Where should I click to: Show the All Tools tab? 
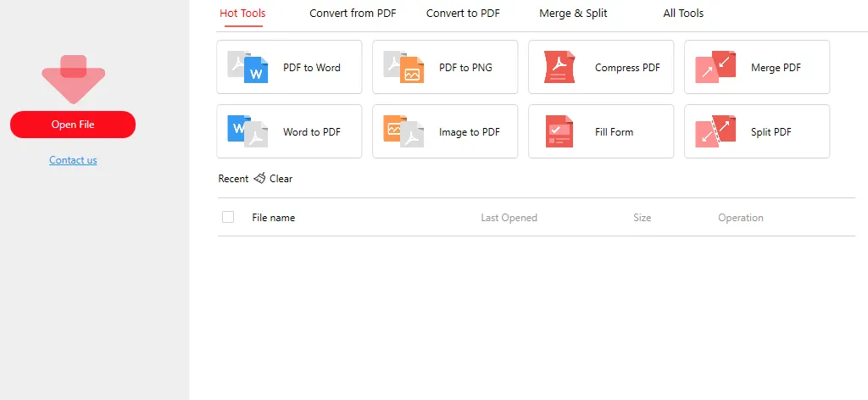pos(683,14)
